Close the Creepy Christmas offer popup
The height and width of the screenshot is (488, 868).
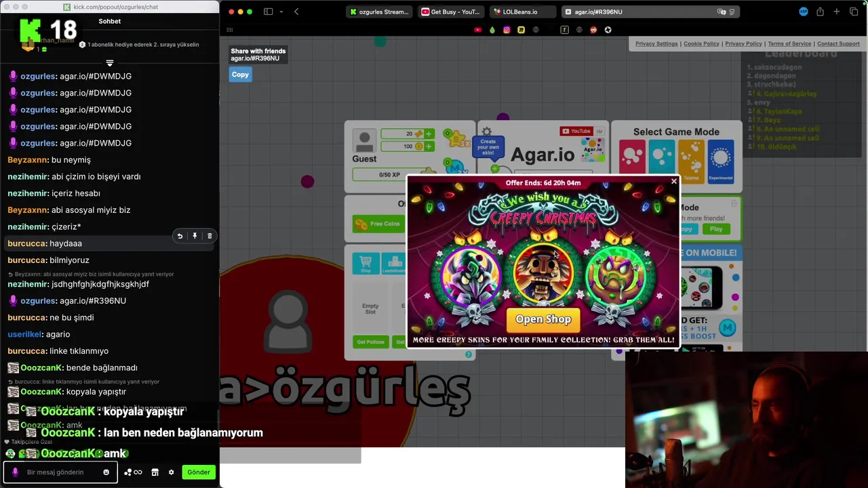[x=673, y=181]
